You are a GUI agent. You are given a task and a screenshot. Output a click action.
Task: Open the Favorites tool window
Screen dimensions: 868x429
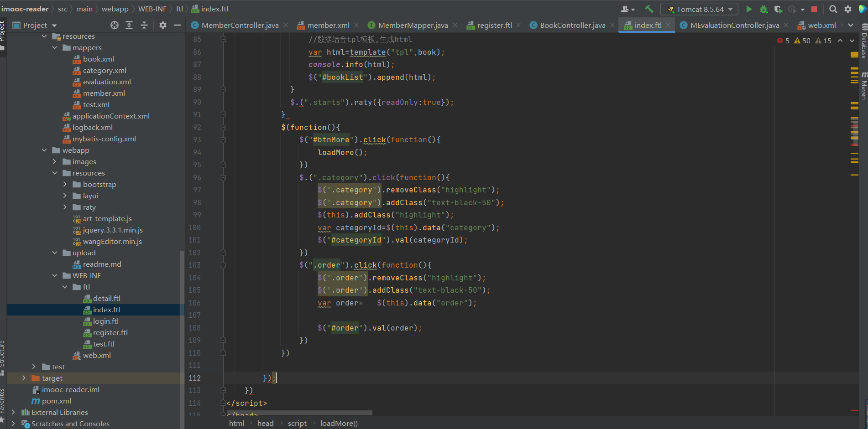point(3,405)
